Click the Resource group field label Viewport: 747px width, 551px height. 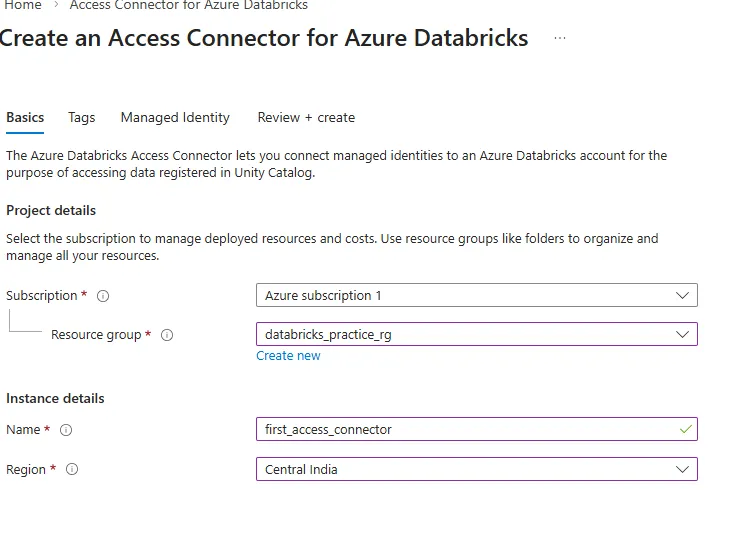coord(96,335)
